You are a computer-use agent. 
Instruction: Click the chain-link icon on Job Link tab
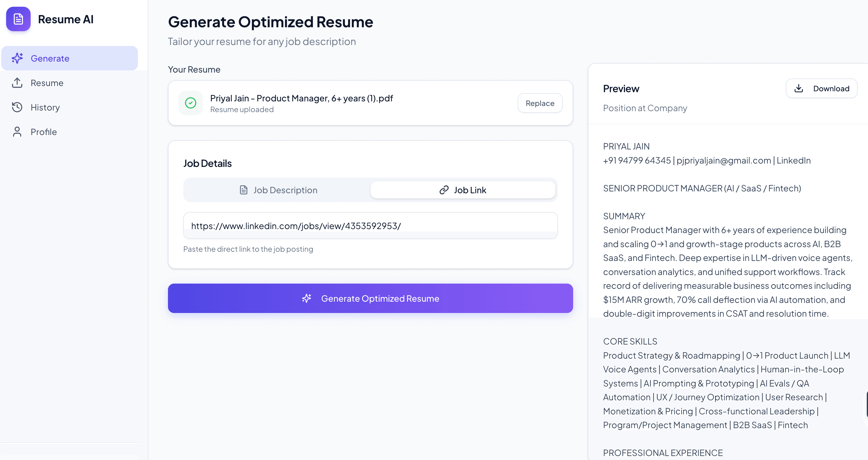(444, 190)
